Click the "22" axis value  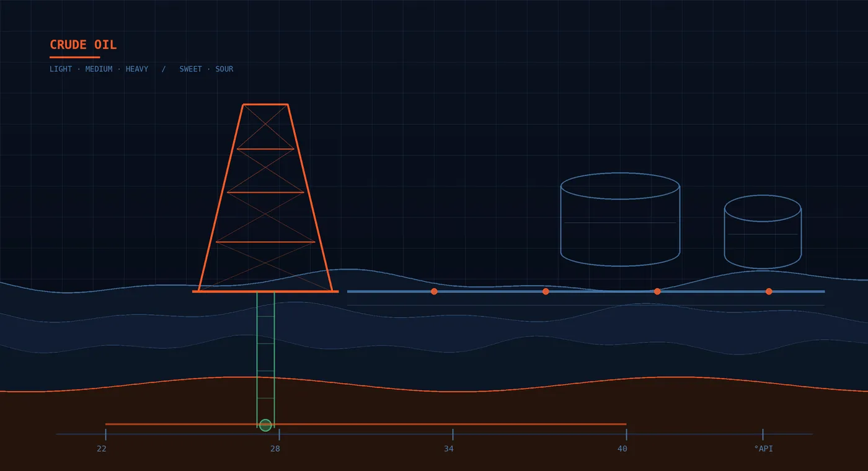(102, 449)
